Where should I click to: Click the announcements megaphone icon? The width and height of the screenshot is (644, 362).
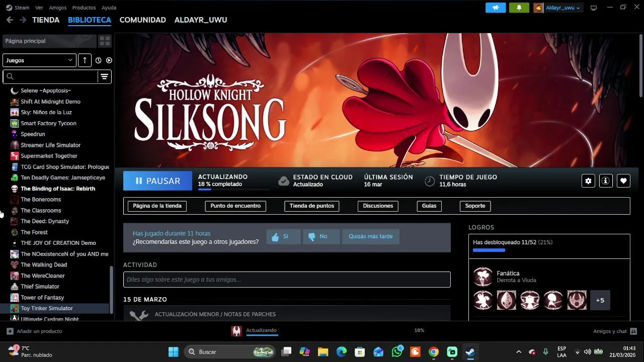point(496,8)
